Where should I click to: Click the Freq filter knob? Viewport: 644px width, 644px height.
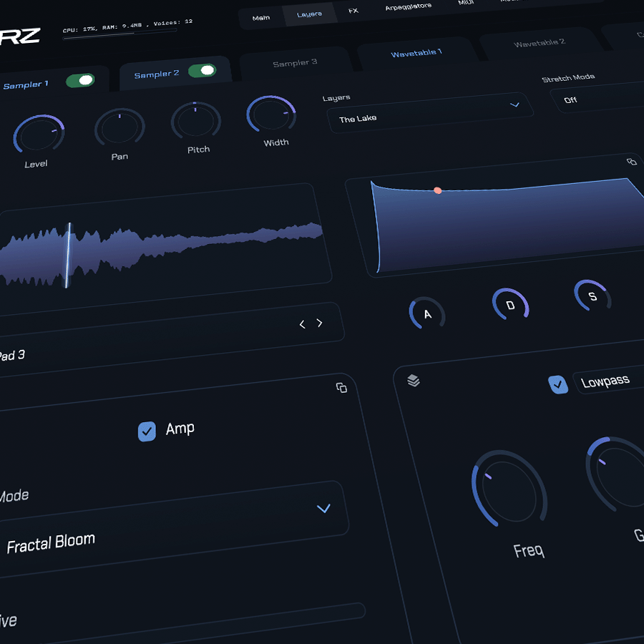(x=509, y=487)
